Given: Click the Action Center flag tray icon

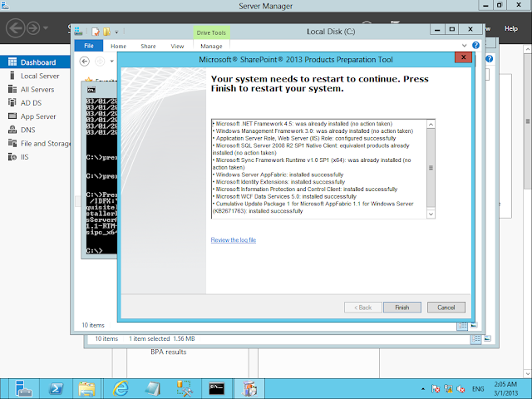Looking at the screenshot, I should pos(436,389).
